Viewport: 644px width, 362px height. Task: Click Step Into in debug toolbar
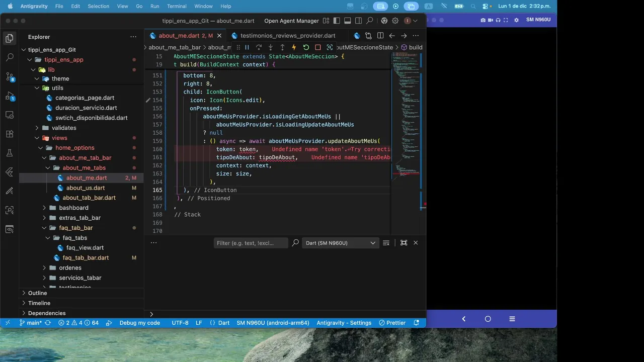(x=270, y=47)
